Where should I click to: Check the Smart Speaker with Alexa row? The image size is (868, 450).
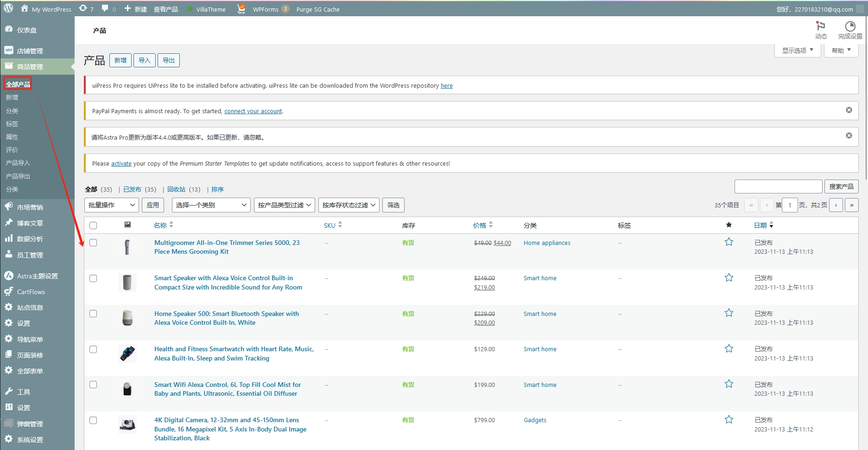click(93, 278)
